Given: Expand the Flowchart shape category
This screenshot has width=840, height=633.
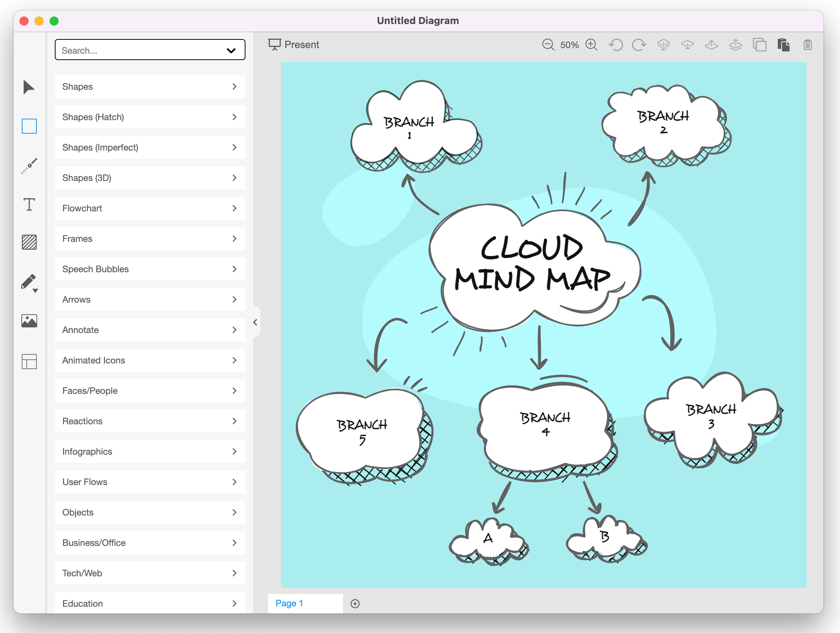Looking at the screenshot, I should [150, 208].
